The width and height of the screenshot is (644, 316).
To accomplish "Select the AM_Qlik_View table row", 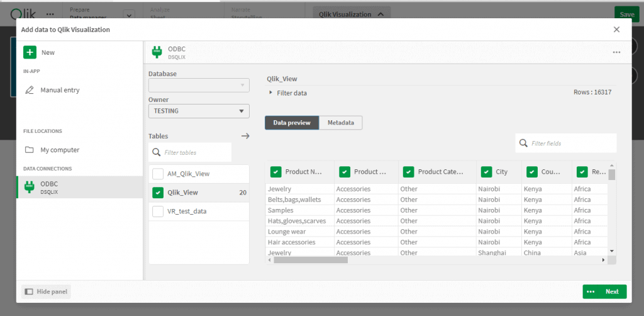I will pos(199,174).
